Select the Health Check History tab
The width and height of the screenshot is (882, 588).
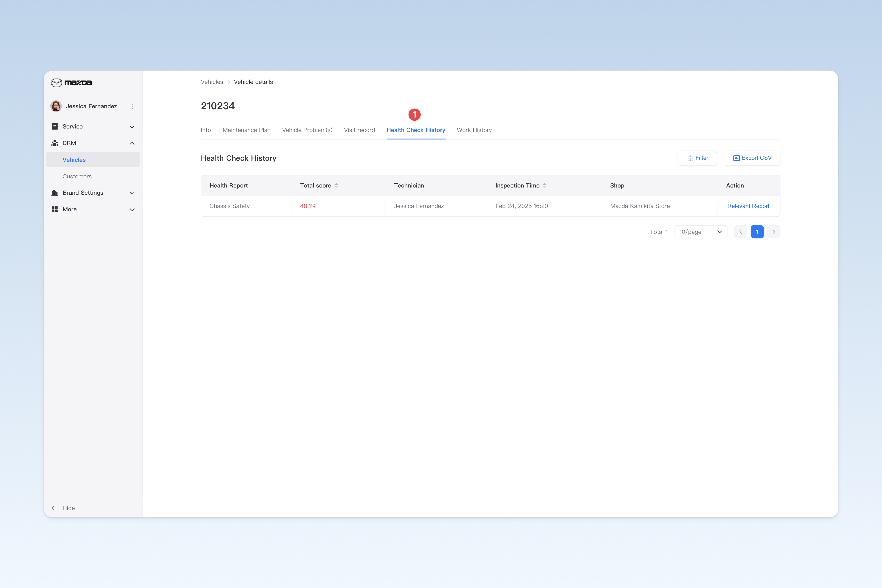[x=416, y=130]
